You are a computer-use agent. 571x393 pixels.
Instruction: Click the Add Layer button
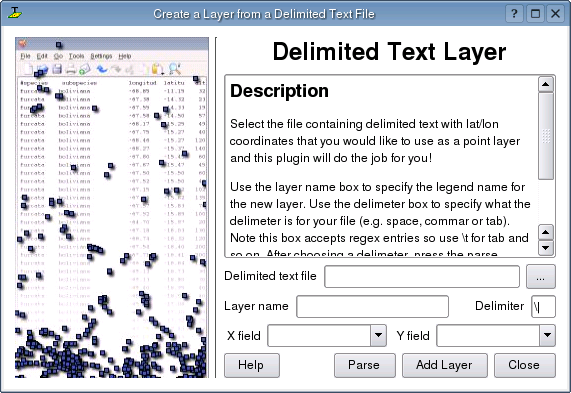(x=445, y=365)
